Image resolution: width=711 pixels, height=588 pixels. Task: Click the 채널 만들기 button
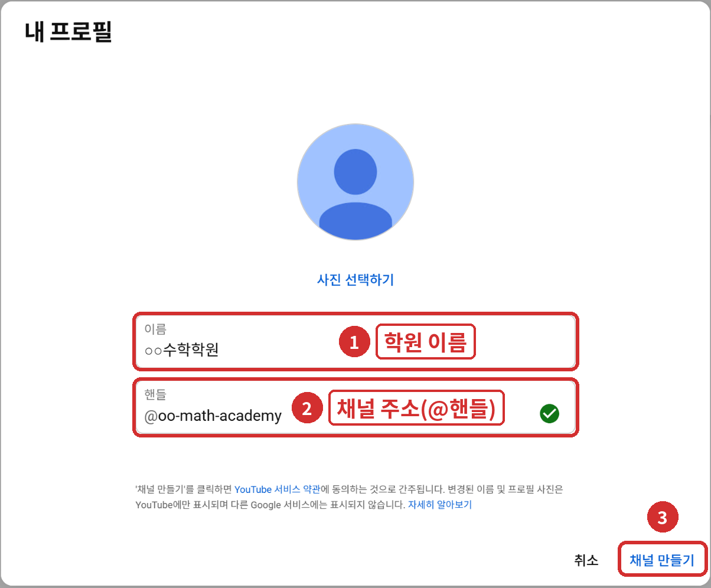pyautogui.click(x=662, y=560)
